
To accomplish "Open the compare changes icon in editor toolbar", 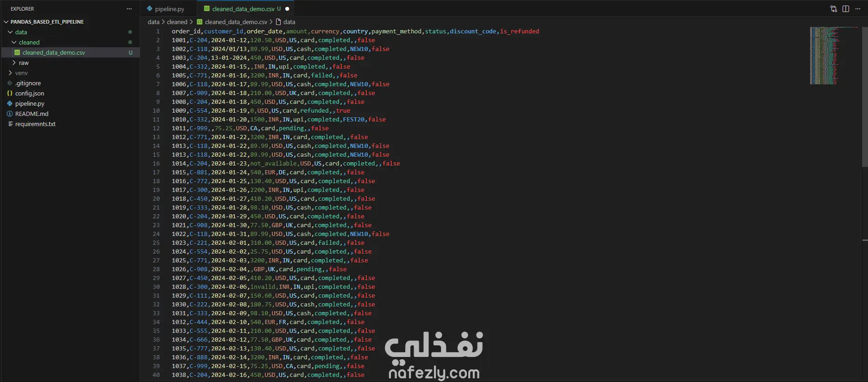I will click(x=834, y=9).
